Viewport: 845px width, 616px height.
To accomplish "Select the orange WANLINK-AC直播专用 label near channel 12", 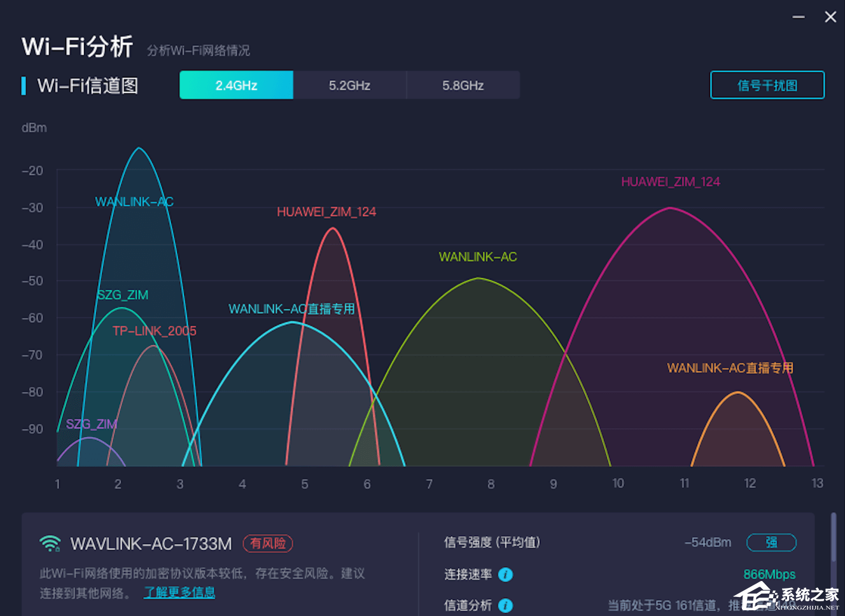I will 730,368.
